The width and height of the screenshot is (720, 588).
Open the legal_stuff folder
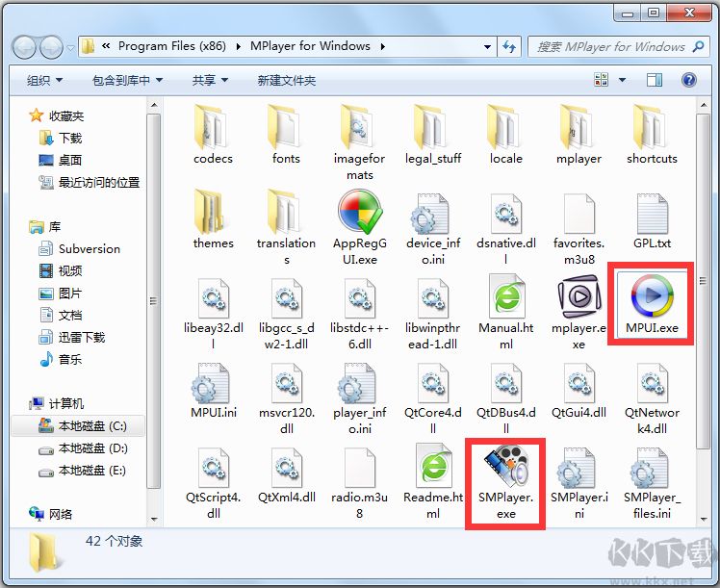[x=432, y=134]
